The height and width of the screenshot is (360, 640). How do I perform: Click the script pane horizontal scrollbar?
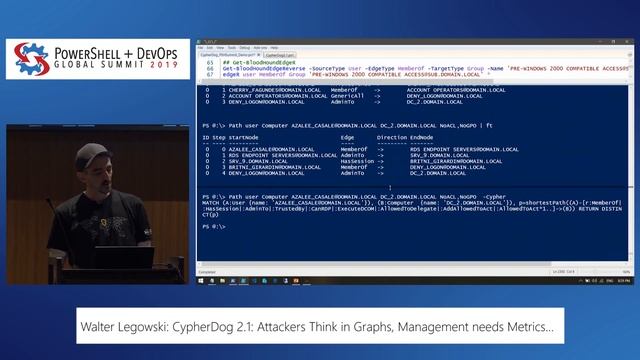pos(347,81)
